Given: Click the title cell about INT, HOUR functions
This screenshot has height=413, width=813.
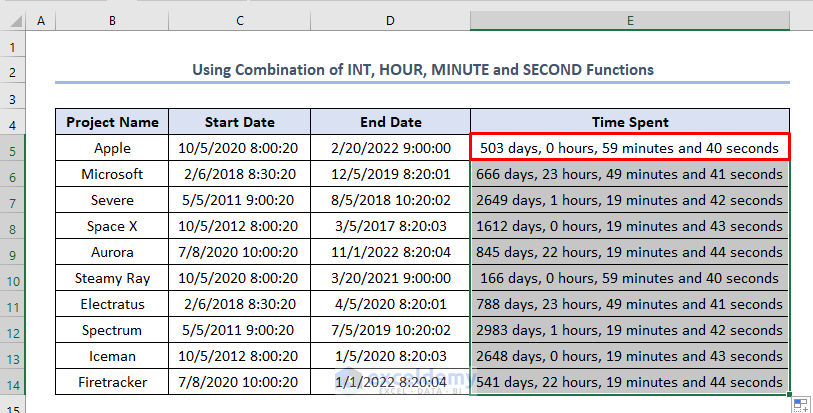Looking at the screenshot, I should 421,70.
